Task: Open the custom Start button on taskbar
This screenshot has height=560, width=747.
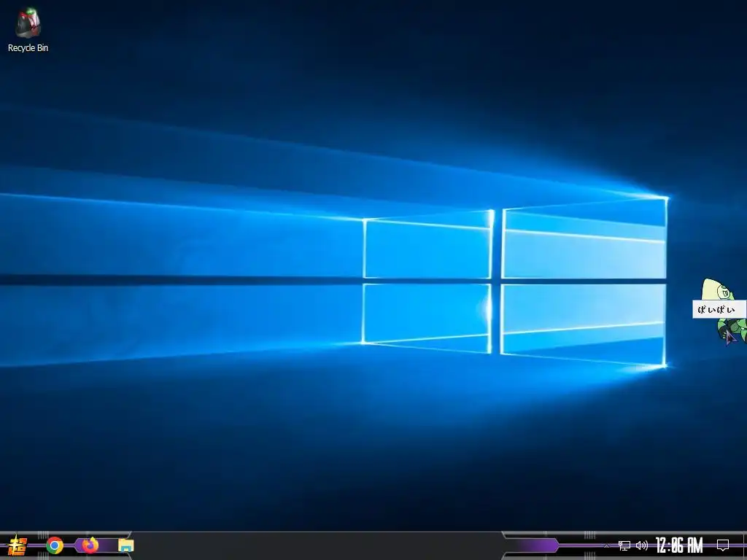Action: pyautogui.click(x=18, y=545)
